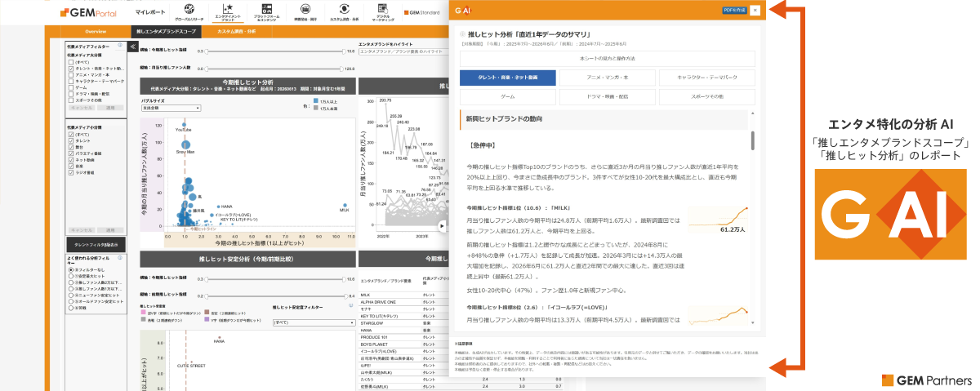Switch to the Overview tab

(x=96, y=31)
